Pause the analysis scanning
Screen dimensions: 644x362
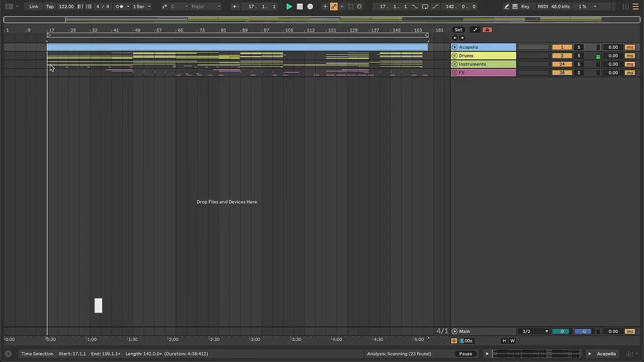click(465, 354)
